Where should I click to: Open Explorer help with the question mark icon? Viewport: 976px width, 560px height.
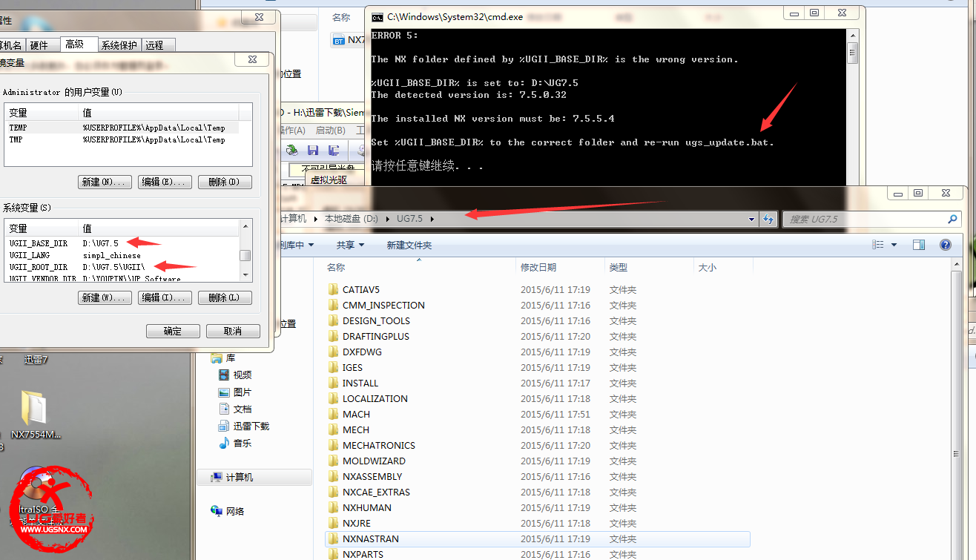(946, 245)
